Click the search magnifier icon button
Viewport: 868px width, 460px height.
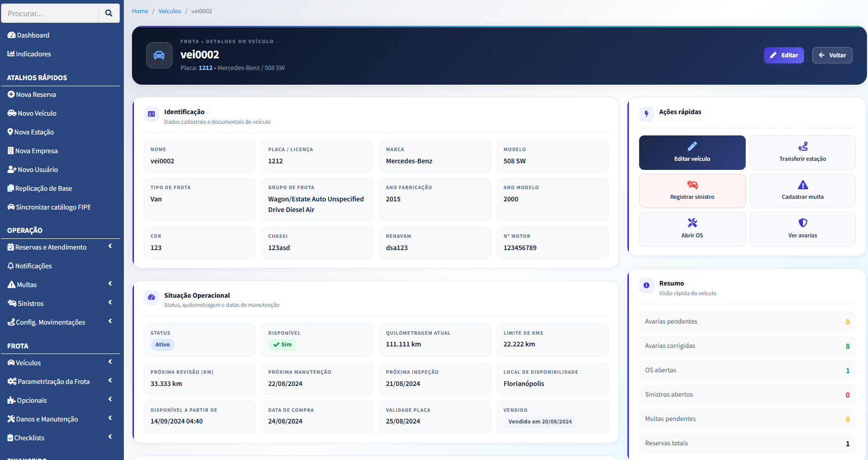pyautogui.click(x=109, y=13)
